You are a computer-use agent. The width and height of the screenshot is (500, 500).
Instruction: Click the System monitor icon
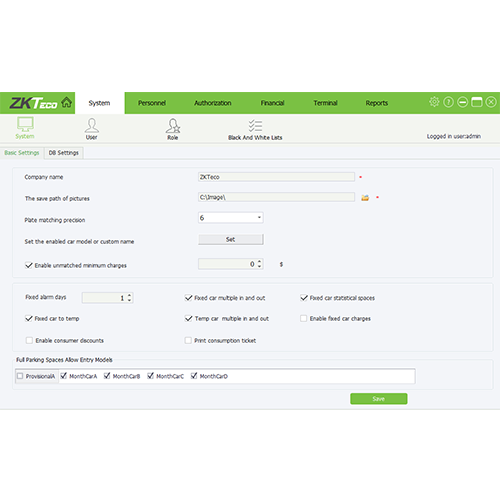(x=25, y=124)
